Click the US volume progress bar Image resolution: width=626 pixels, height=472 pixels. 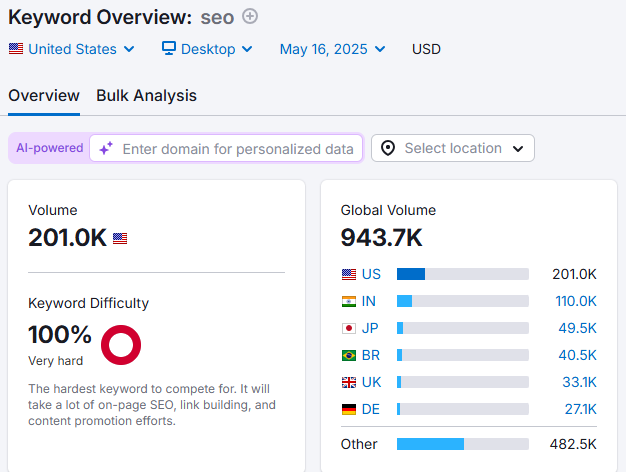click(462, 274)
